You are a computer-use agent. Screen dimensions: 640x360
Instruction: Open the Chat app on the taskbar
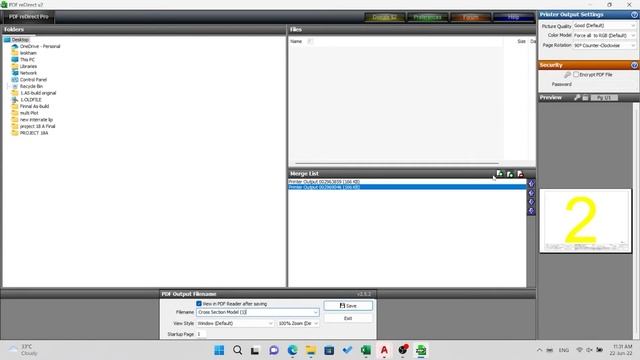(x=274, y=350)
